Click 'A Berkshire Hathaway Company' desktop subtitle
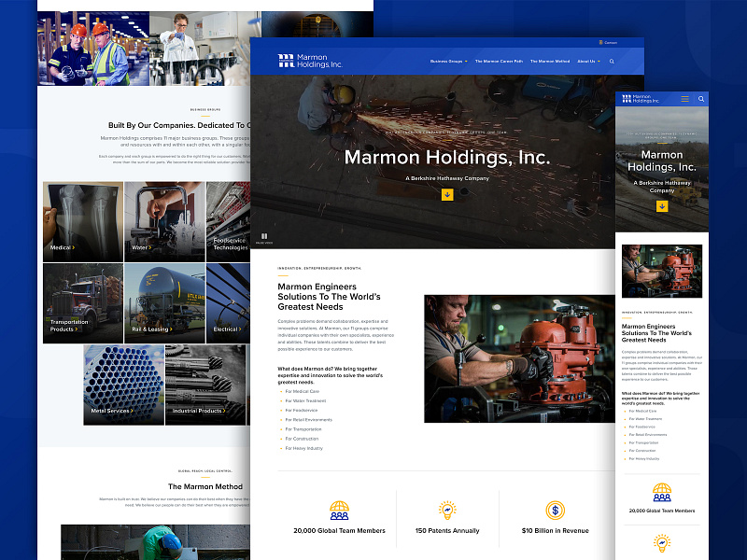The height and width of the screenshot is (560, 747). click(447, 178)
